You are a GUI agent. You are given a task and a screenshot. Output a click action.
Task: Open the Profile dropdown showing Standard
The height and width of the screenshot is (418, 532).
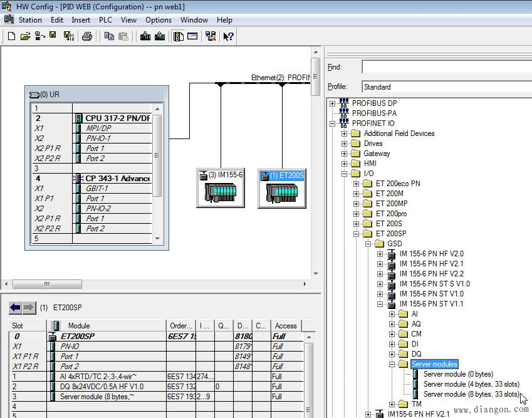(446, 87)
